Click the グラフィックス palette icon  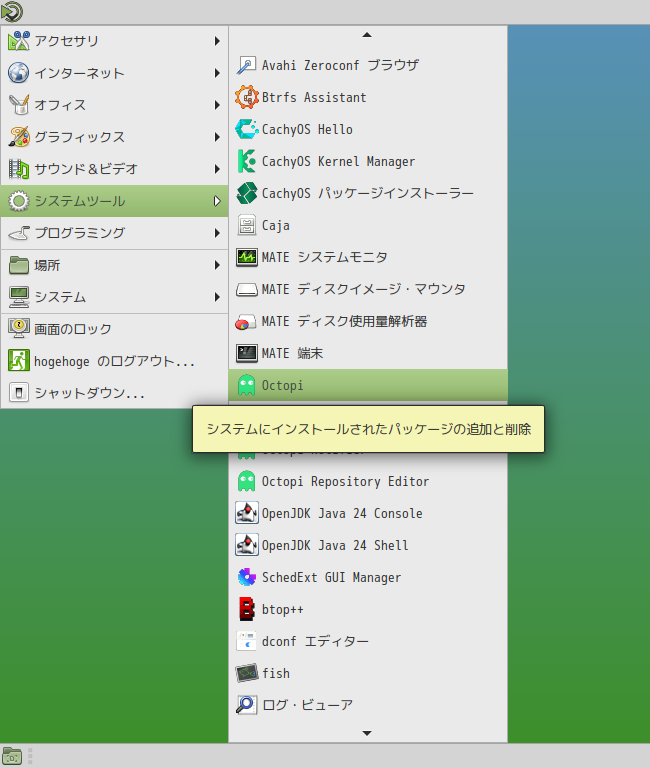[x=19, y=137]
